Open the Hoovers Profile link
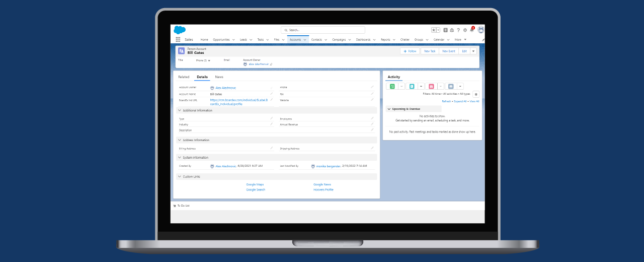Viewport: 644px width, 262px height. (323, 189)
